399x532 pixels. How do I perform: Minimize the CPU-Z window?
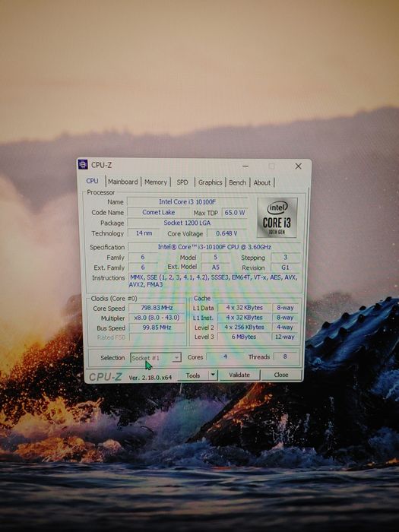[x=245, y=166]
